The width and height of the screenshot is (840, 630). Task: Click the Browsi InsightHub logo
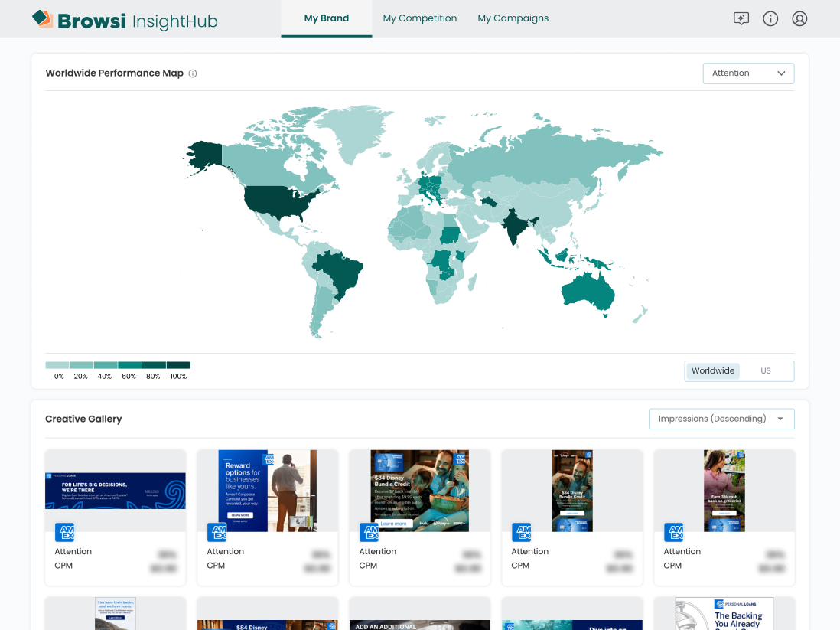(125, 20)
